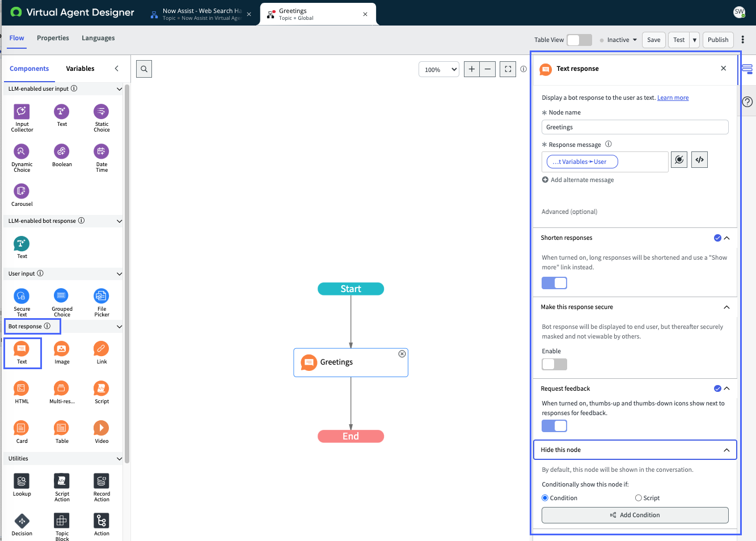756x541 pixels.
Task: Add a Video bot response
Action: [102, 433]
